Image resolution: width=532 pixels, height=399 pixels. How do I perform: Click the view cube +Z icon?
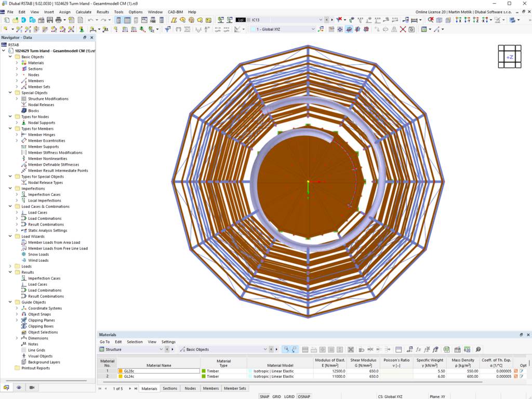click(510, 57)
